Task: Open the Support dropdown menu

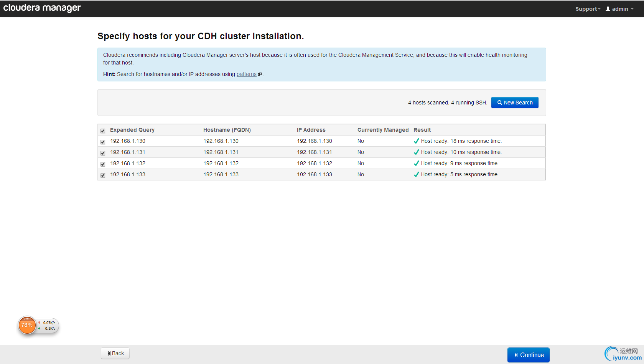Action: click(x=588, y=9)
